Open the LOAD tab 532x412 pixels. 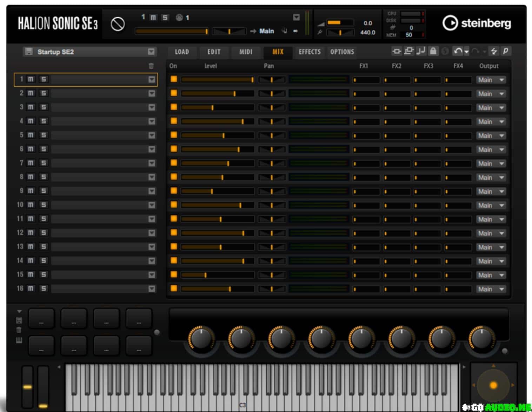(182, 52)
